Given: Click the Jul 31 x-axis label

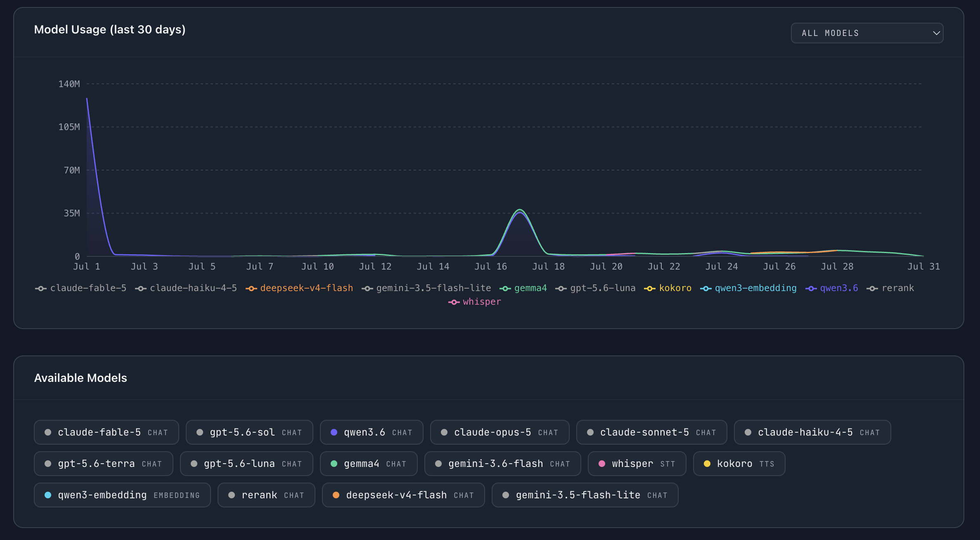Looking at the screenshot, I should 923,266.
